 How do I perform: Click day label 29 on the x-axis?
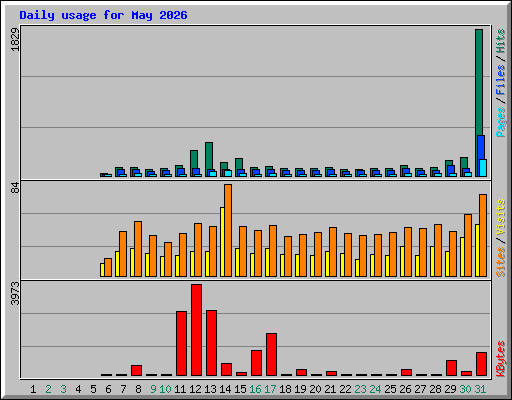pyautogui.click(x=450, y=389)
